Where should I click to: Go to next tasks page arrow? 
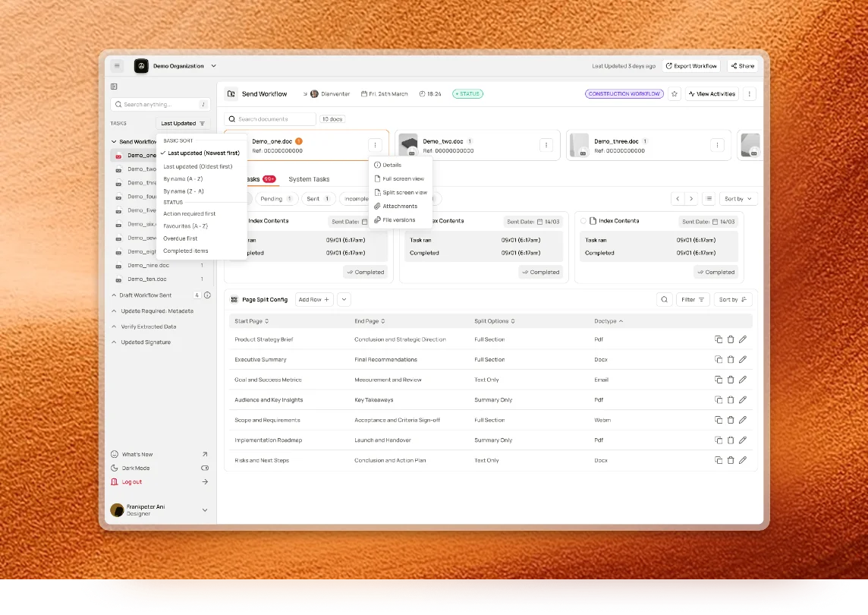pos(691,199)
